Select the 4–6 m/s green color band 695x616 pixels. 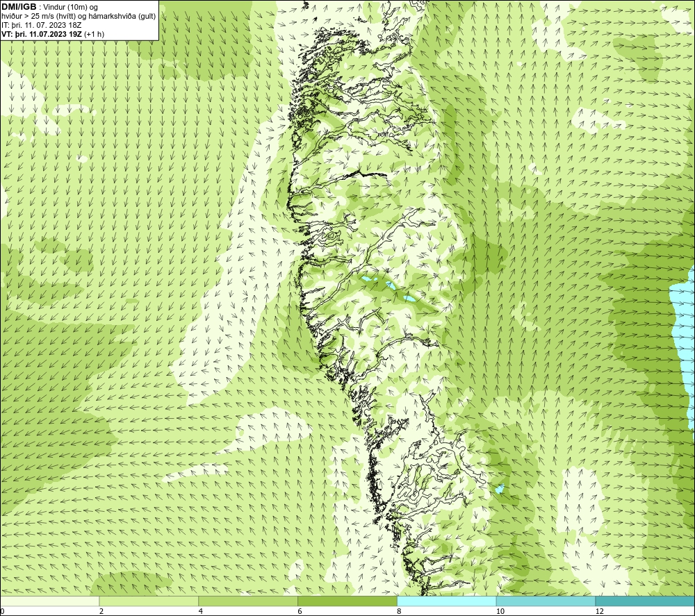tap(248, 601)
